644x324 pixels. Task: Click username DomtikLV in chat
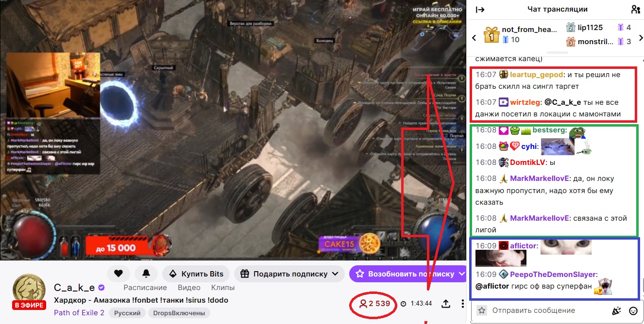click(528, 162)
